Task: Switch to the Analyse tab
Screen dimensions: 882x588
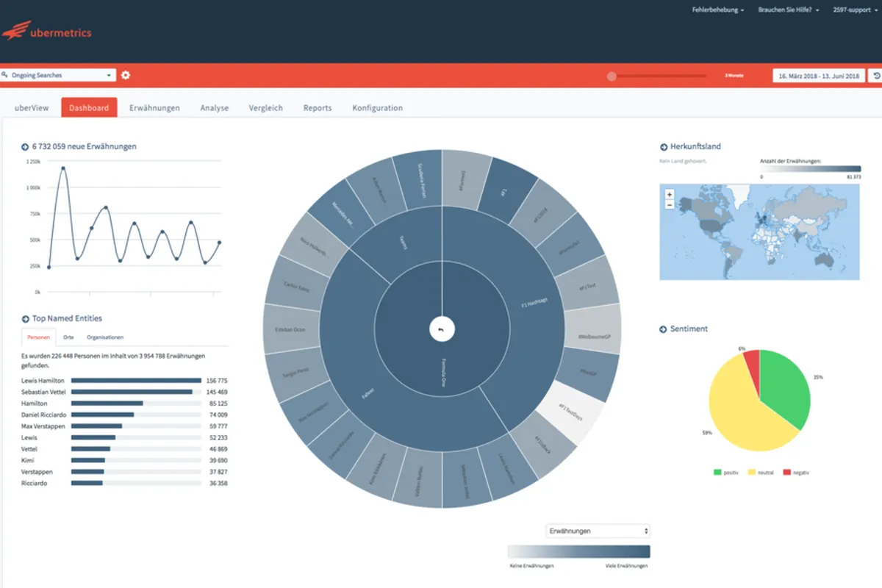Action: click(x=215, y=108)
